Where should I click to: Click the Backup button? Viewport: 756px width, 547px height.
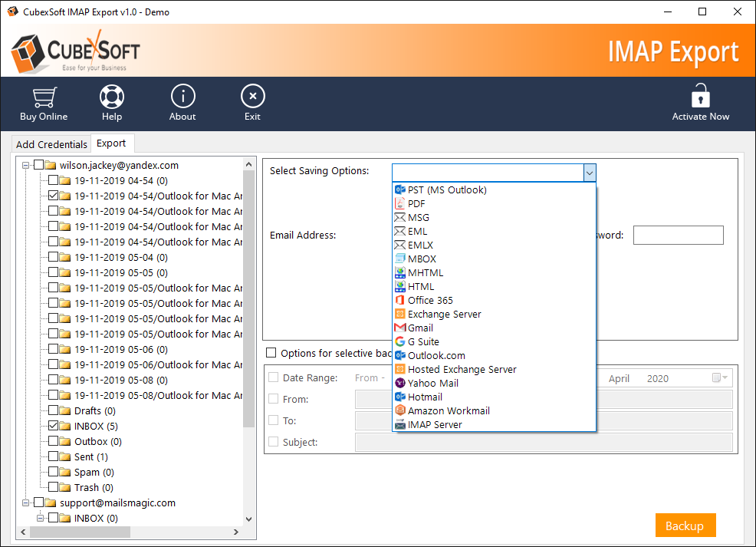point(685,526)
